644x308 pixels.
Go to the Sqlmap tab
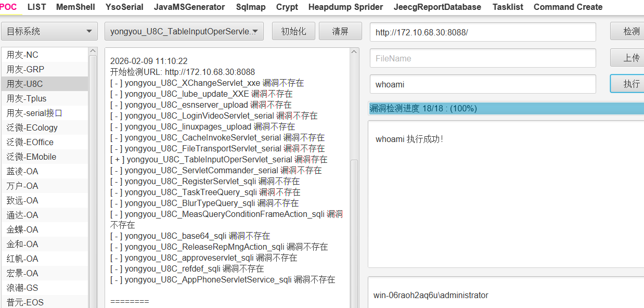[x=251, y=7]
